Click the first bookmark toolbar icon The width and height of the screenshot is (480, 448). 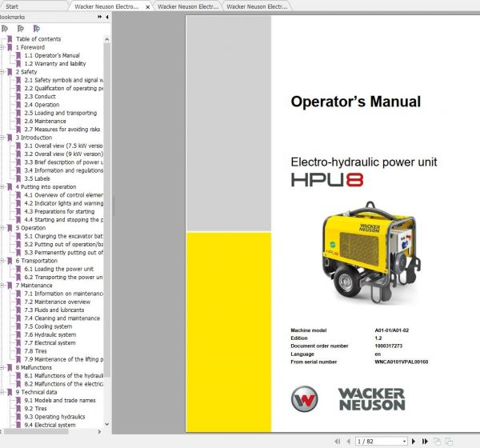point(5,29)
